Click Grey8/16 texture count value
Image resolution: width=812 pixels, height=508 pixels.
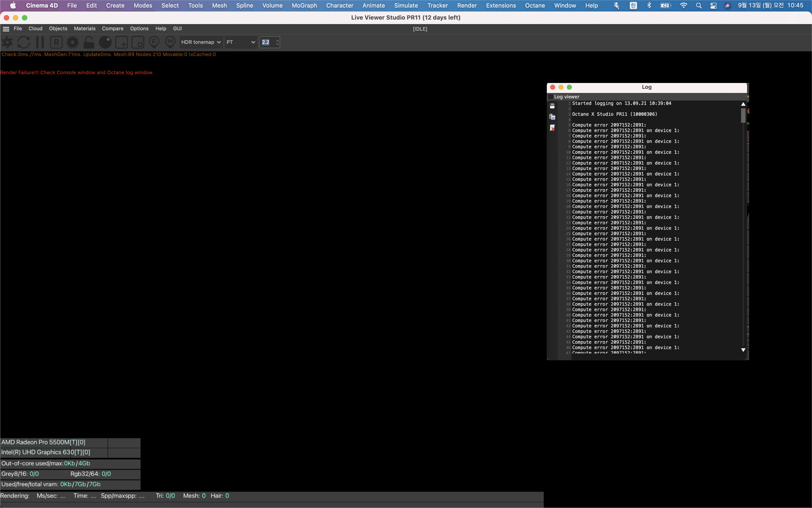click(34, 474)
